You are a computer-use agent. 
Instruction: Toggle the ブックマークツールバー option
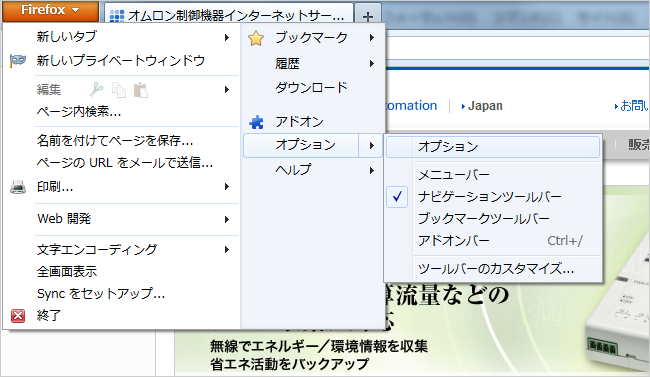point(483,219)
